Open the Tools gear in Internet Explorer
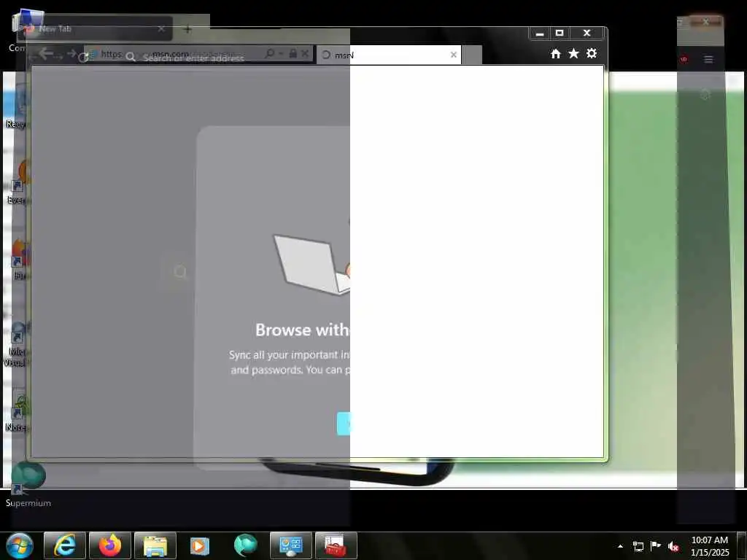The height and width of the screenshot is (560, 747). pos(591,53)
